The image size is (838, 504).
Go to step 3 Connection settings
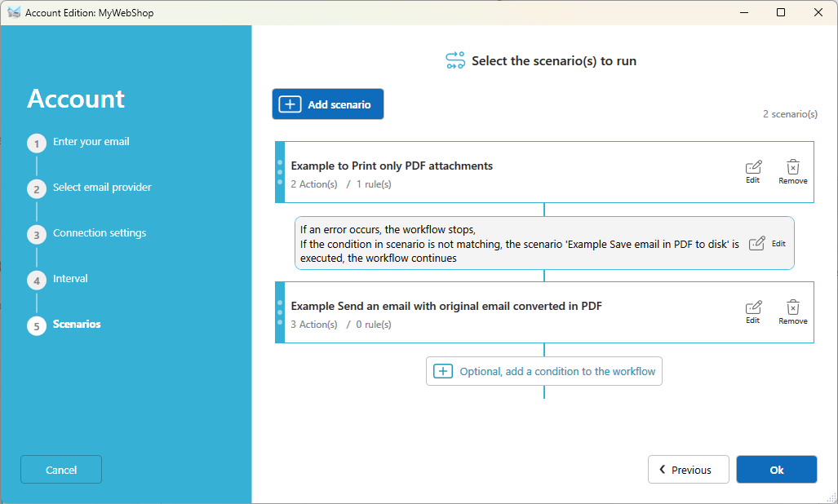click(86, 233)
